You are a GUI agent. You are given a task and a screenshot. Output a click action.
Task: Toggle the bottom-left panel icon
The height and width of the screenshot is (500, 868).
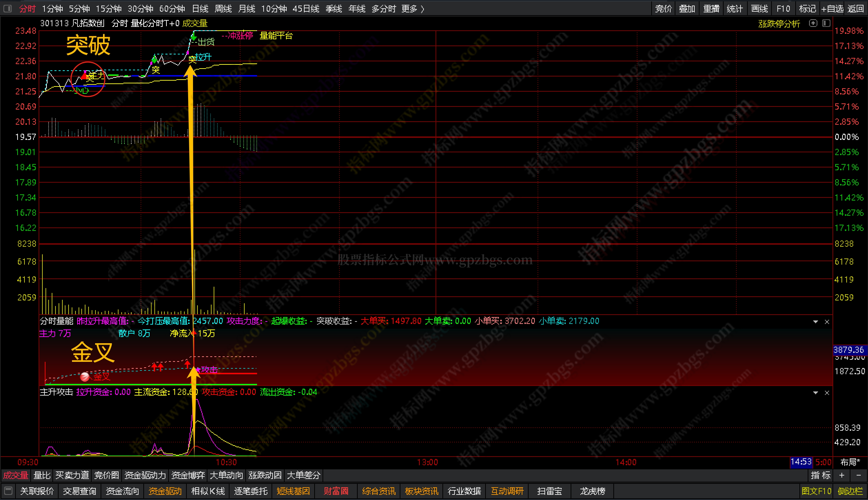9,491
